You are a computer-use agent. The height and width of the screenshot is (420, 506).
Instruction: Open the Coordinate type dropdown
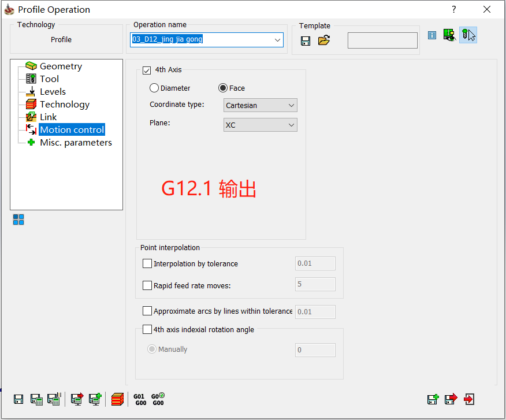tap(261, 105)
